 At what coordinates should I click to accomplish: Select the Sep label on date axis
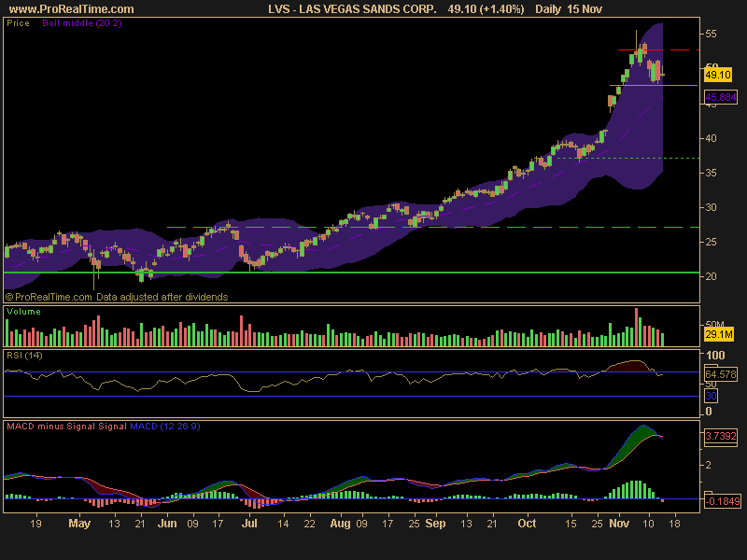pyautogui.click(x=435, y=524)
